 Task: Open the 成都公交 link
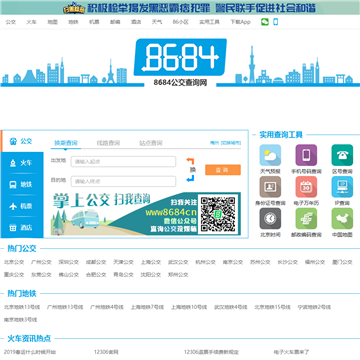96,262
